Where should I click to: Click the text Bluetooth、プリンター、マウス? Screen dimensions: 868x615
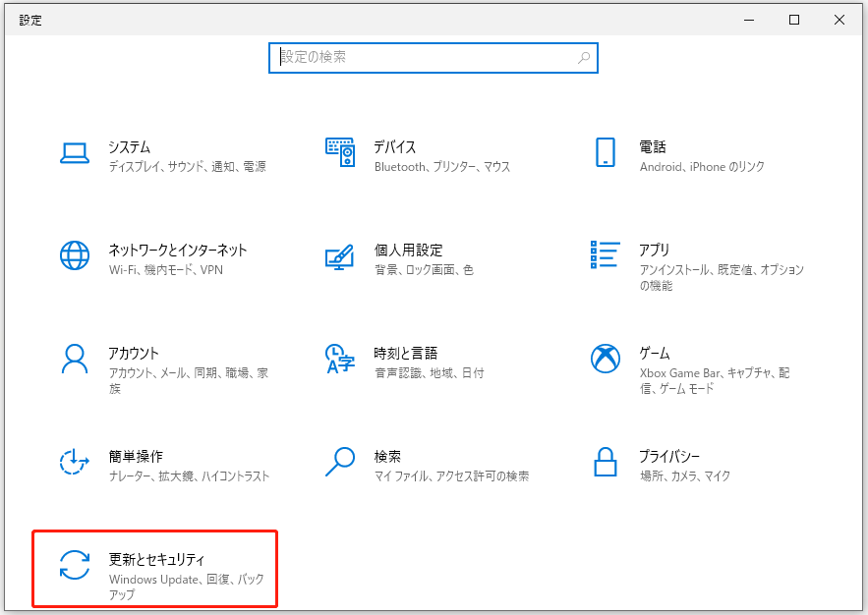442,166
